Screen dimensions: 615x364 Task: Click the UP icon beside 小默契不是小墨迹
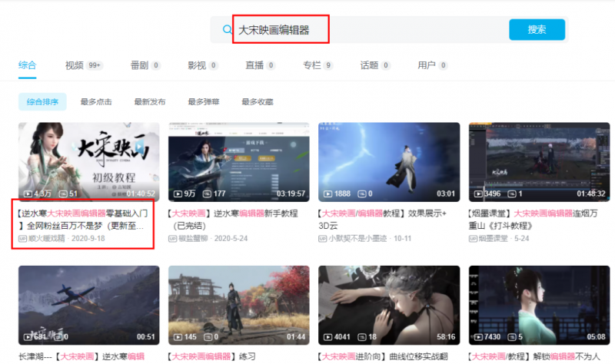pyautogui.click(x=323, y=239)
